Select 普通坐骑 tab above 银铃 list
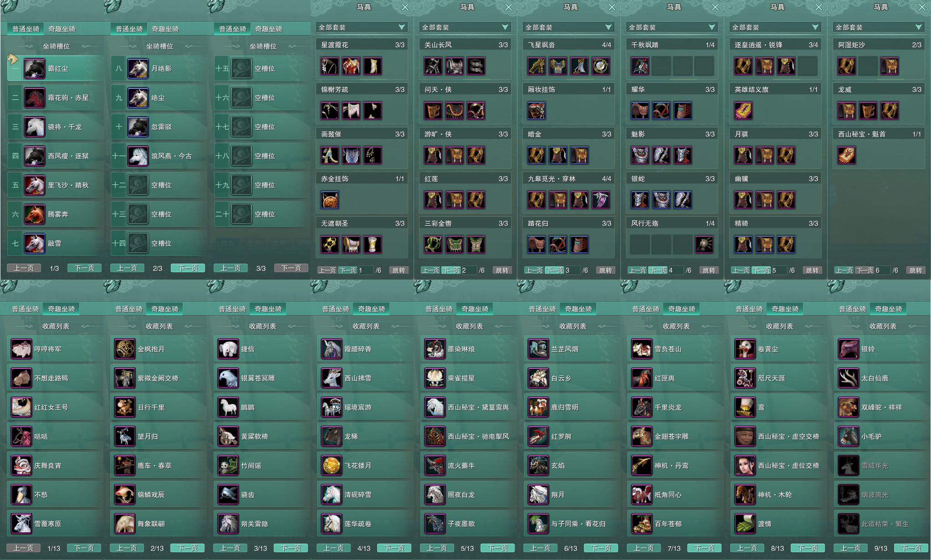The width and height of the screenshot is (931, 560). click(853, 309)
